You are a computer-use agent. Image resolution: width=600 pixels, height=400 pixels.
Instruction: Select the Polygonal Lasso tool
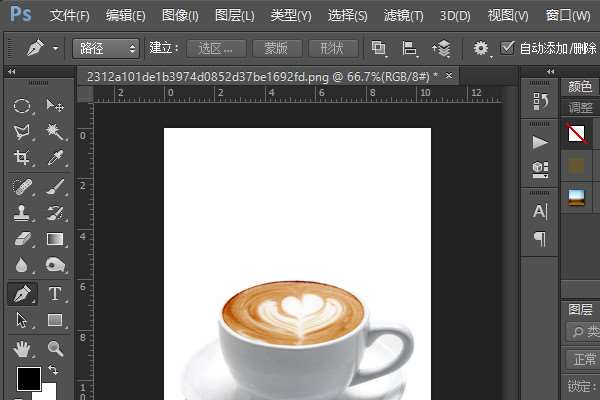pos(21,132)
